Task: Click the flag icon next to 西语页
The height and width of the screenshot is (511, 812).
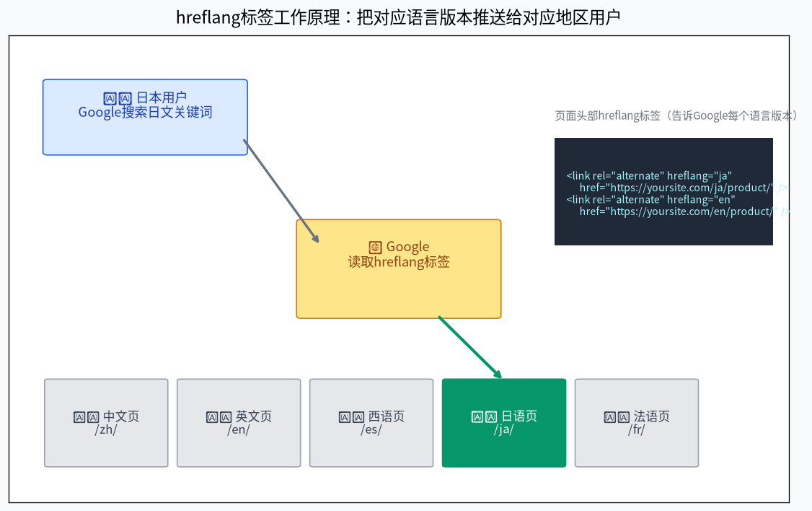Action: coord(351,417)
